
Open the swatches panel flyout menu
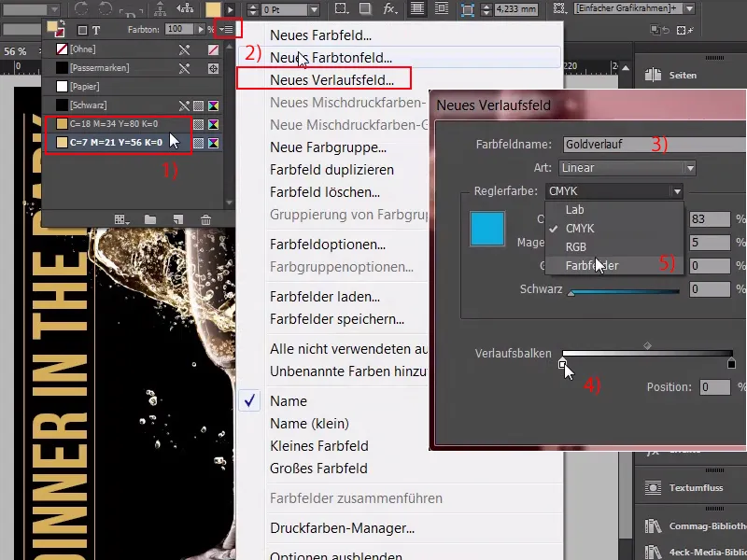[228, 30]
